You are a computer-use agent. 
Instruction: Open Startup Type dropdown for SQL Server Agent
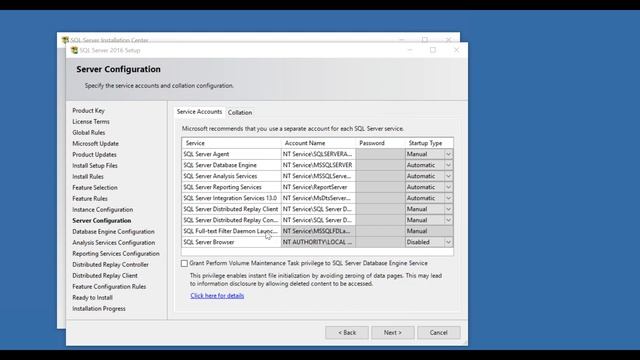click(x=448, y=154)
